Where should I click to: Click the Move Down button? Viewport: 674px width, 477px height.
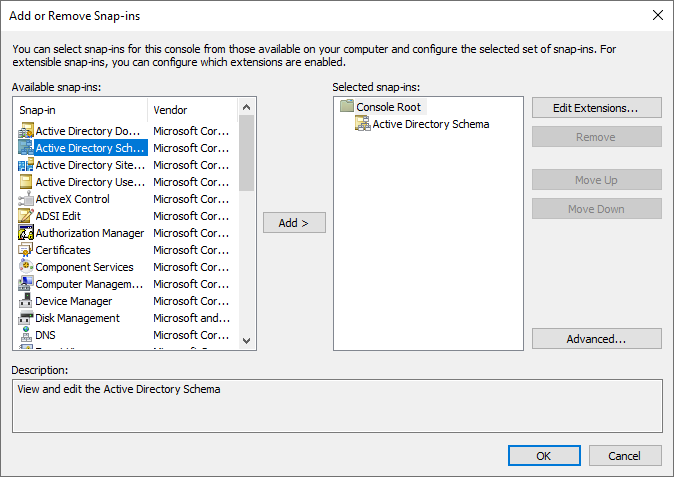pyautogui.click(x=597, y=209)
